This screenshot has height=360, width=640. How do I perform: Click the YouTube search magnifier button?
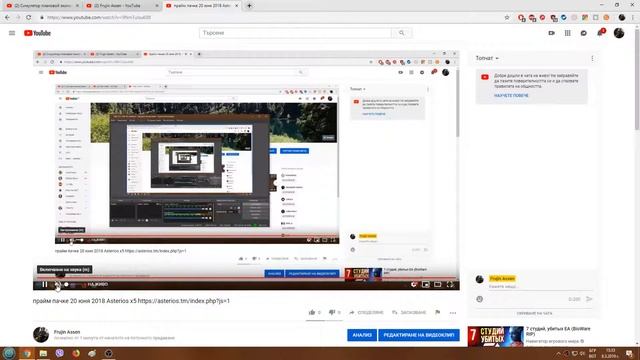(x=401, y=33)
